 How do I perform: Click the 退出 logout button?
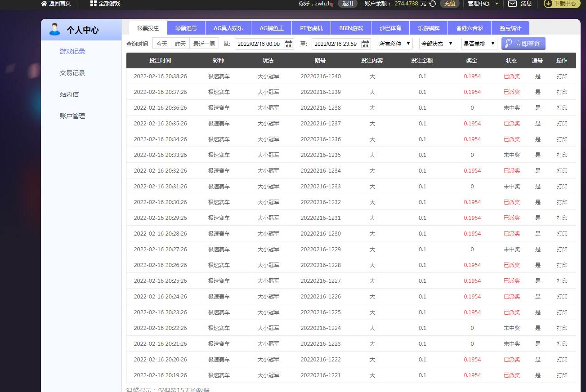coord(348,4)
